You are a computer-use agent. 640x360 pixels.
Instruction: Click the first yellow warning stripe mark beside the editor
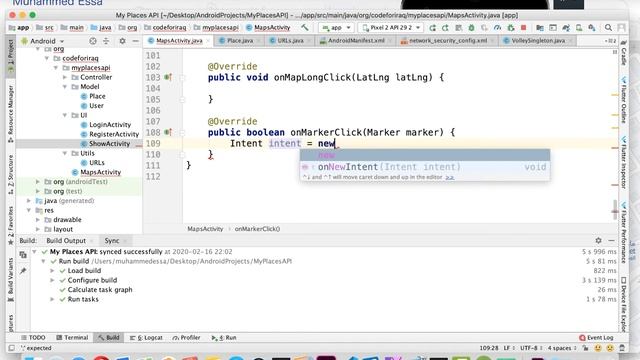coord(615,95)
